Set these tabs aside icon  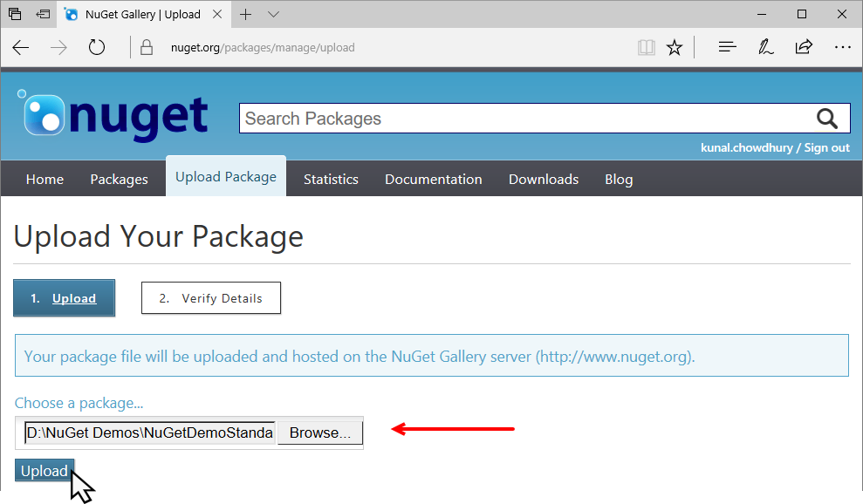[x=43, y=14]
